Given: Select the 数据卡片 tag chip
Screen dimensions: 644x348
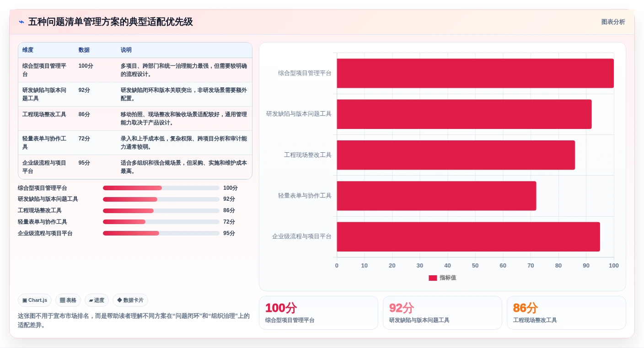Looking at the screenshot, I should coord(130,300).
